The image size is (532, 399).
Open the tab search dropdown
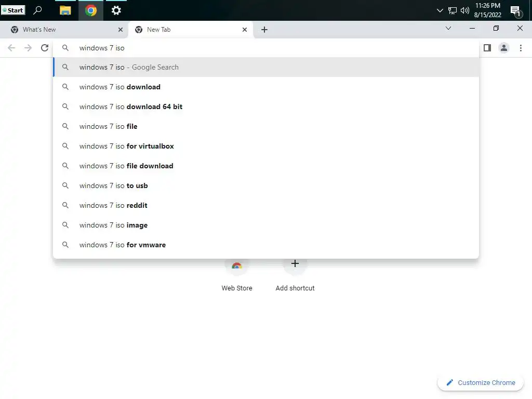tap(448, 28)
